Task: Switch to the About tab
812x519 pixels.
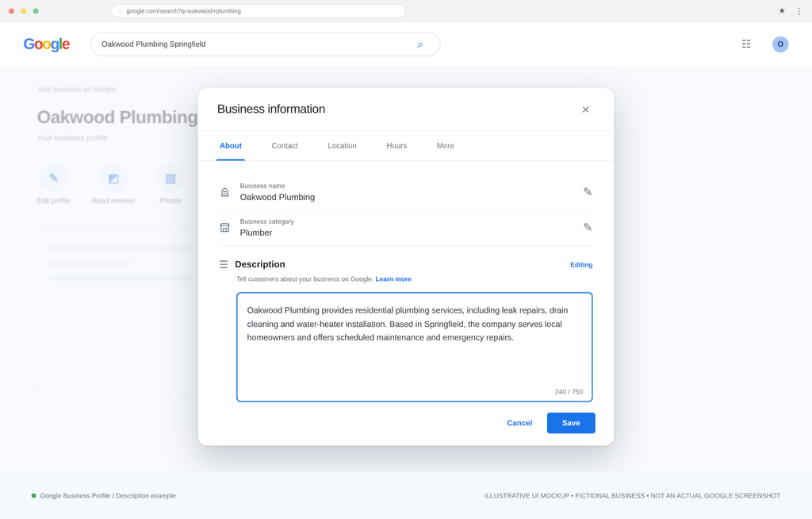Action: (x=231, y=146)
